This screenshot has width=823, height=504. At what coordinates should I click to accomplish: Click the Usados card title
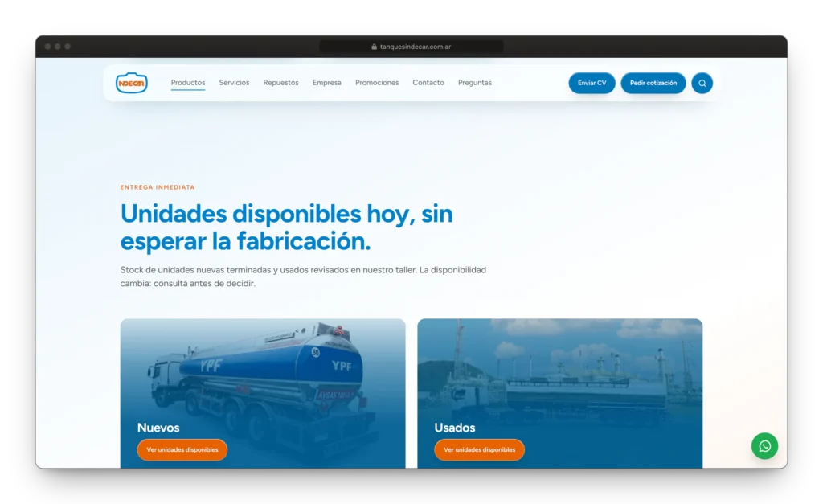455,428
